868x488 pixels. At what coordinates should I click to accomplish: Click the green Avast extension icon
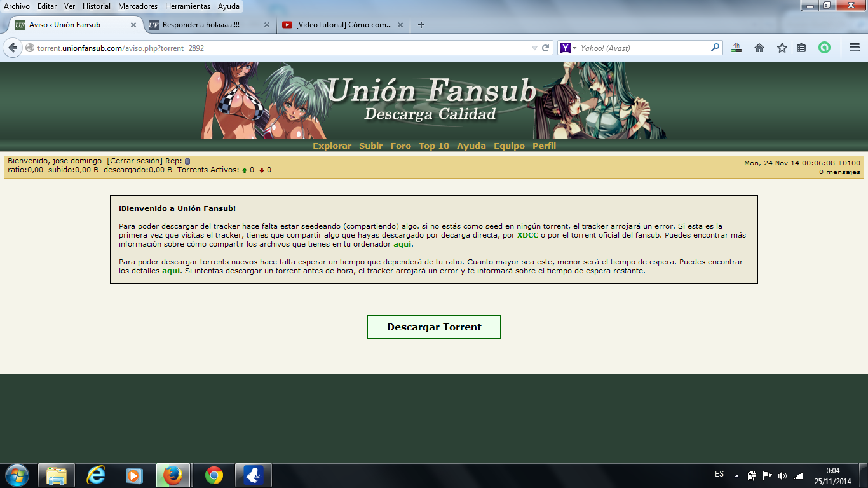point(824,48)
